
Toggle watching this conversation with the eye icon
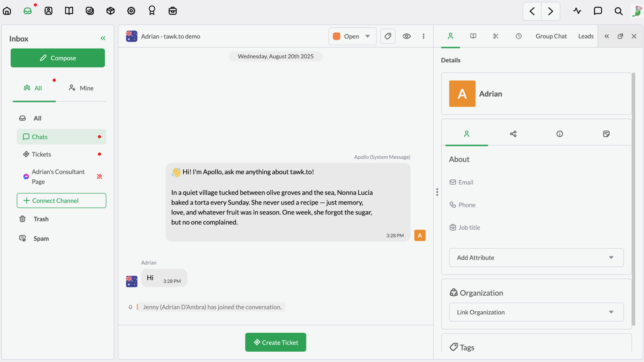point(407,36)
